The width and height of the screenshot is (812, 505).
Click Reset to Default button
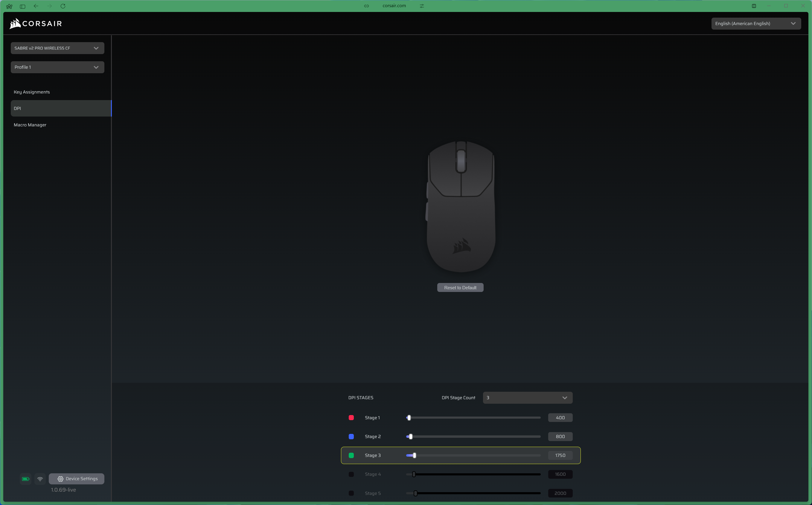pos(460,287)
